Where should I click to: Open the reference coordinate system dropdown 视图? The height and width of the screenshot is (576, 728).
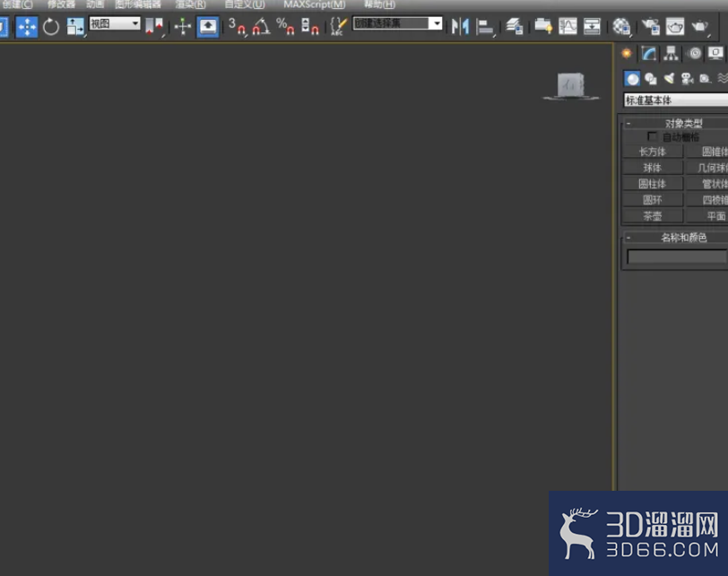pos(115,23)
